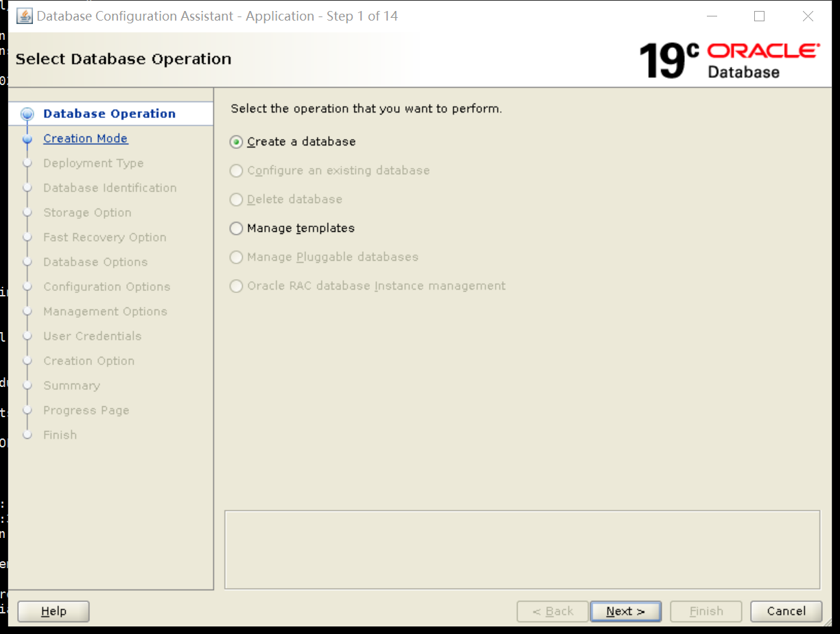Click inside the message panel at the bottom
This screenshot has height=634, width=840.
coord(523,549)
